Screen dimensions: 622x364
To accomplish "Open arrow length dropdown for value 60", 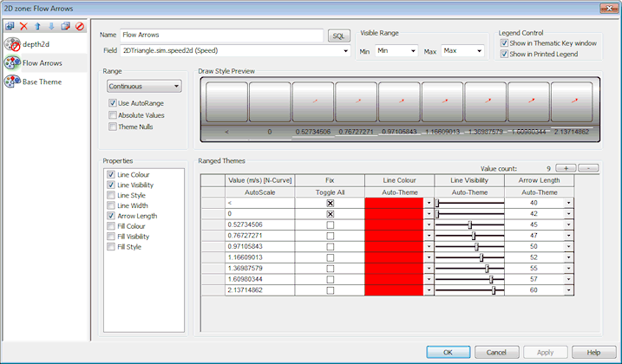I will [569, 290].
